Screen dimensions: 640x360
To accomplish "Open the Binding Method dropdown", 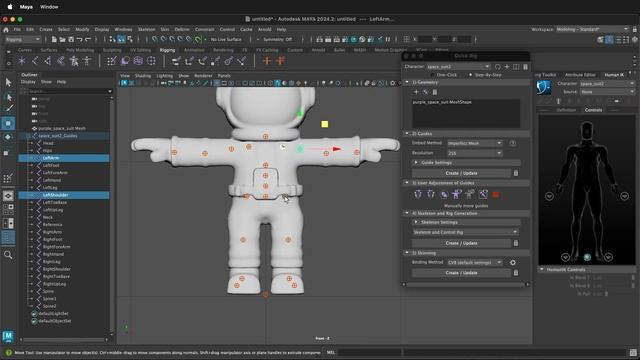I will [475, 262].
